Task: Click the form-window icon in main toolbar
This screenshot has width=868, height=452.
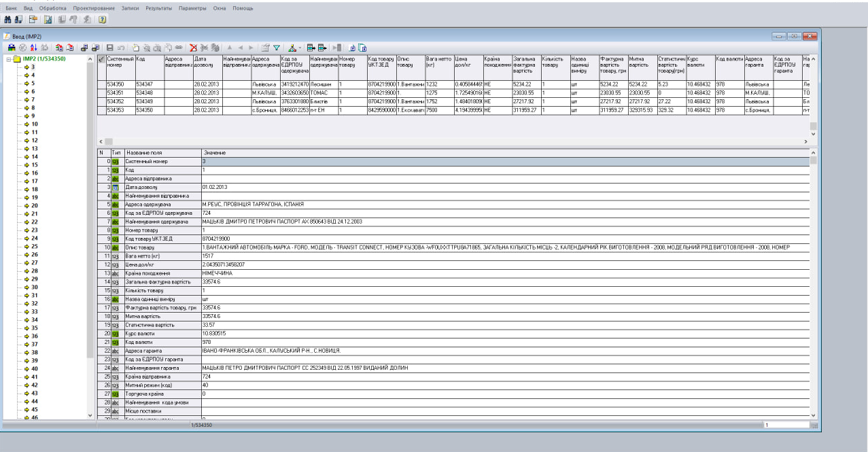Action: click(33, 19)
